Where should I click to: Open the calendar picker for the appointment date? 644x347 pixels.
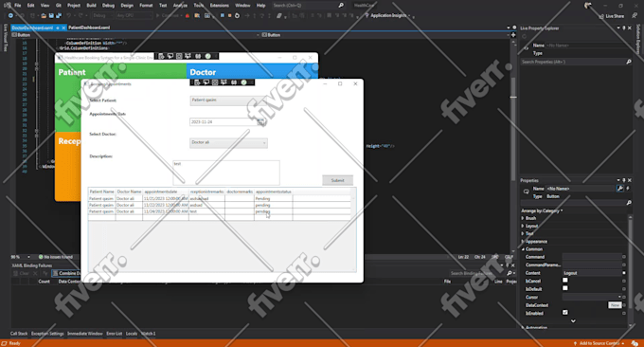pos(260,121)
